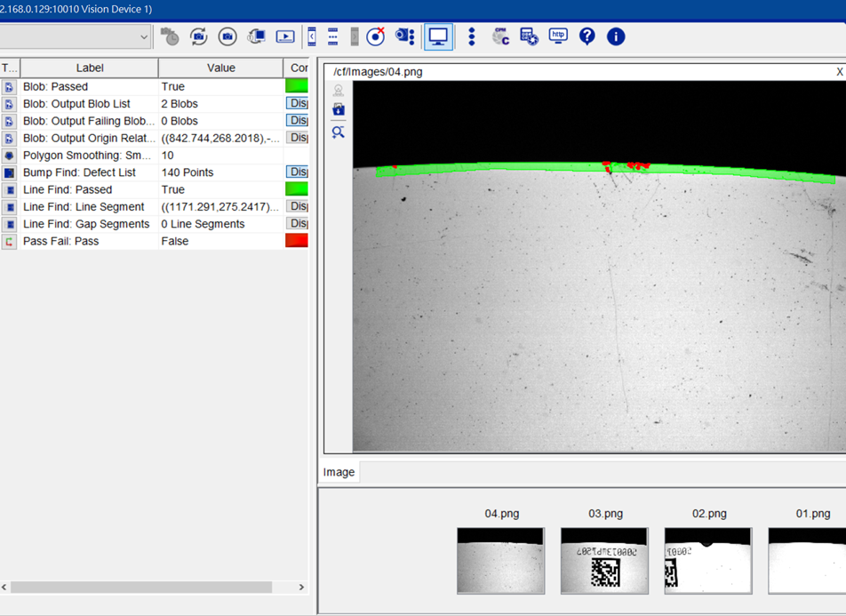The width and height of the screenshot is (846, 616).
Task: Click the zoom magnifier icon beside image
Action: [339, 132]
